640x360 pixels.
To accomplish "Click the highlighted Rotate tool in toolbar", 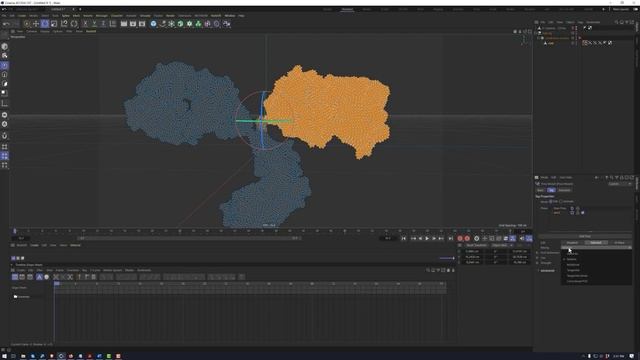I will click(x=45, y=24).
